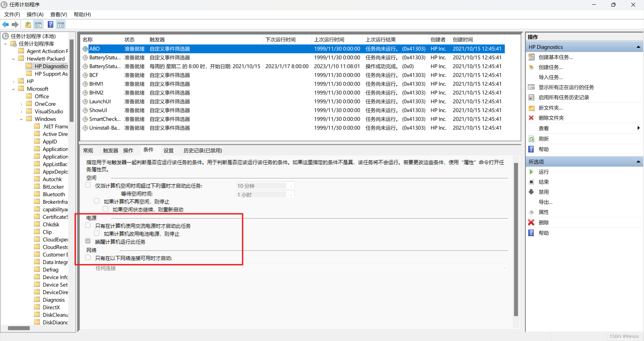This screenshot has height=341, width=644.
Task: Click the End task icon (结束)
Action: (x=531, y=182)
